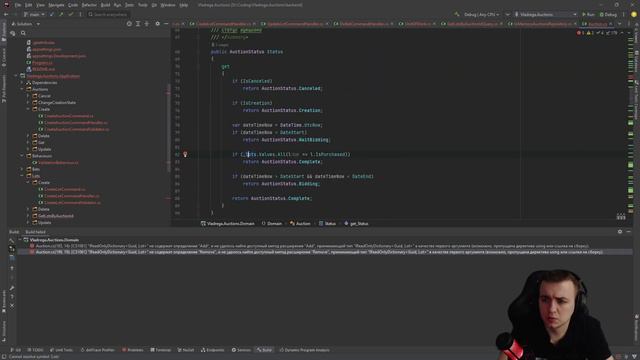Open the NuGet tool window

pyautogui.click(x=186, y=350)
